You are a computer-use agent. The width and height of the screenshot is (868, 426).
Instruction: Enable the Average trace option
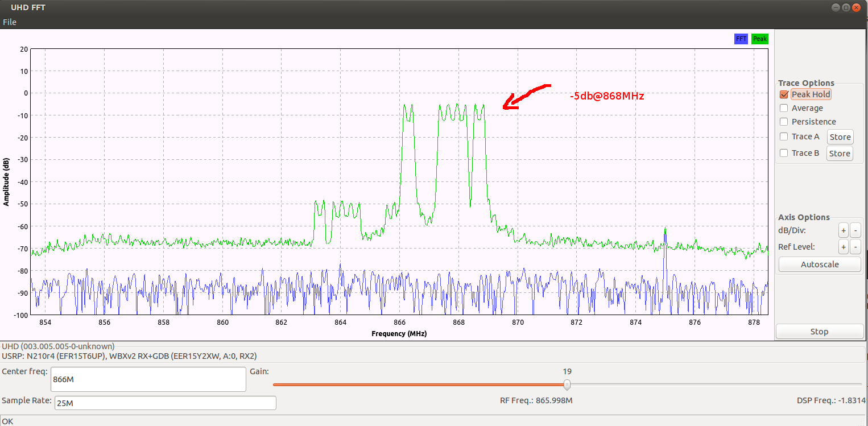point(784,108)
